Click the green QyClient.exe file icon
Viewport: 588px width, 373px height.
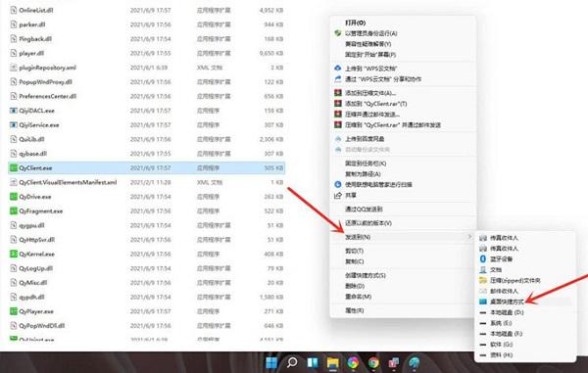click(14, 168)
